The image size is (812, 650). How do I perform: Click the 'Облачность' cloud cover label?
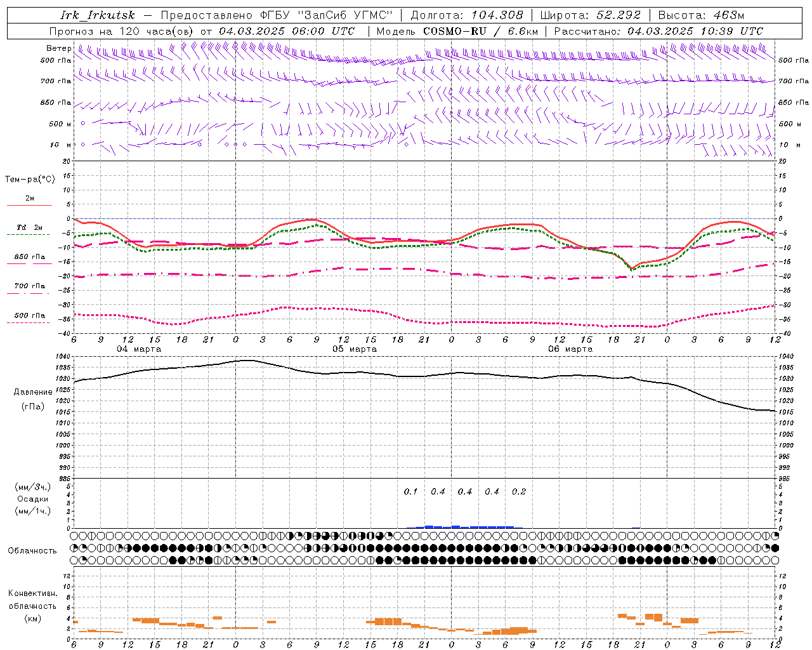[x=32, y=551]
